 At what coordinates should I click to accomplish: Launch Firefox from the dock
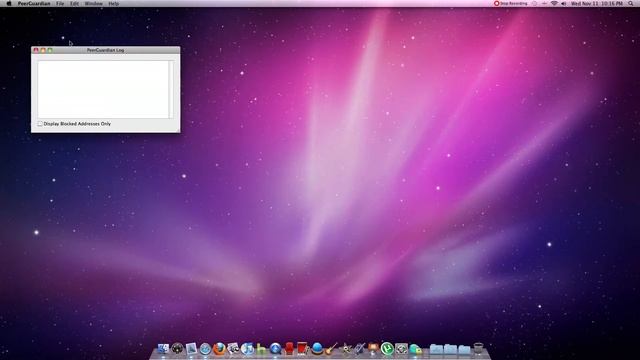coord(219,349)
